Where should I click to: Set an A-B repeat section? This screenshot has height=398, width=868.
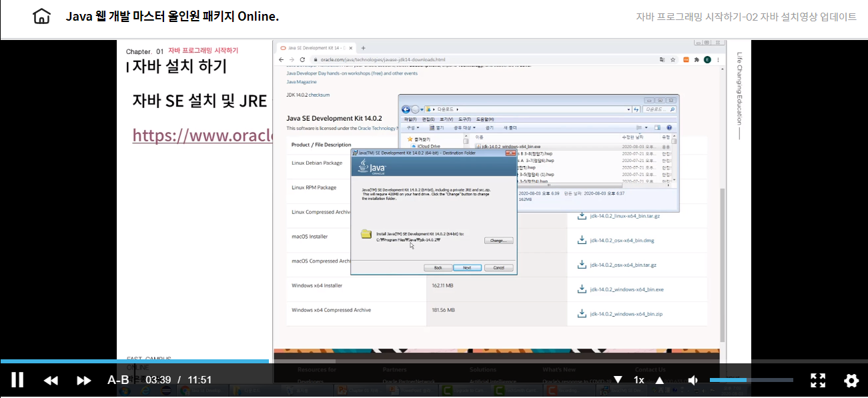coord(118,380)
